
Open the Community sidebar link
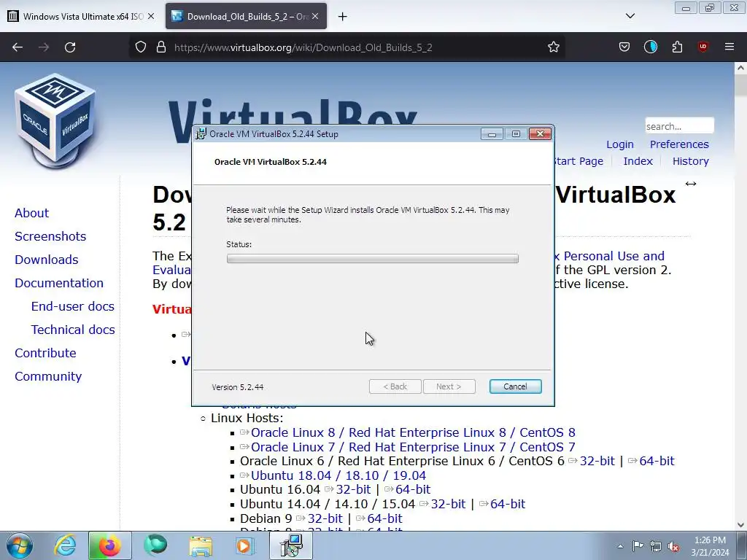(x=48, y=376)
